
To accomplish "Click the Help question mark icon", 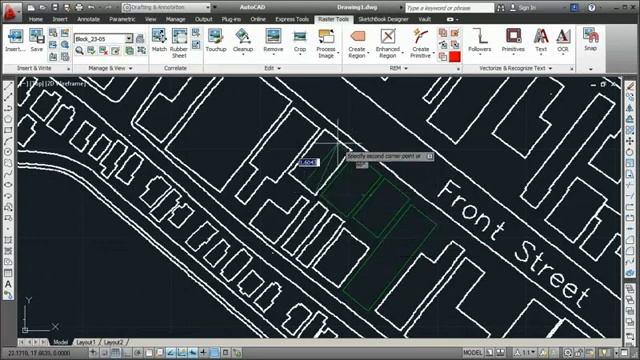I will point(591,8).
